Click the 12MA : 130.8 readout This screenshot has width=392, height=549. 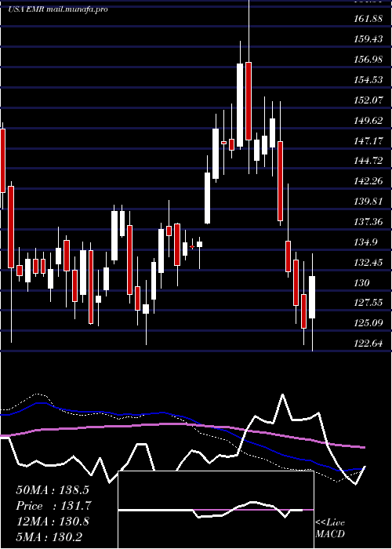click(53, 522)
